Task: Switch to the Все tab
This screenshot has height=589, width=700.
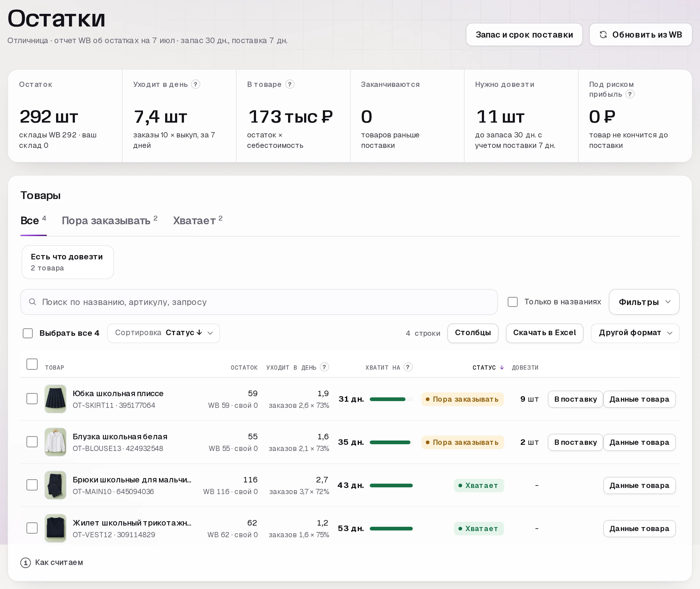Action: click(33, 221)
